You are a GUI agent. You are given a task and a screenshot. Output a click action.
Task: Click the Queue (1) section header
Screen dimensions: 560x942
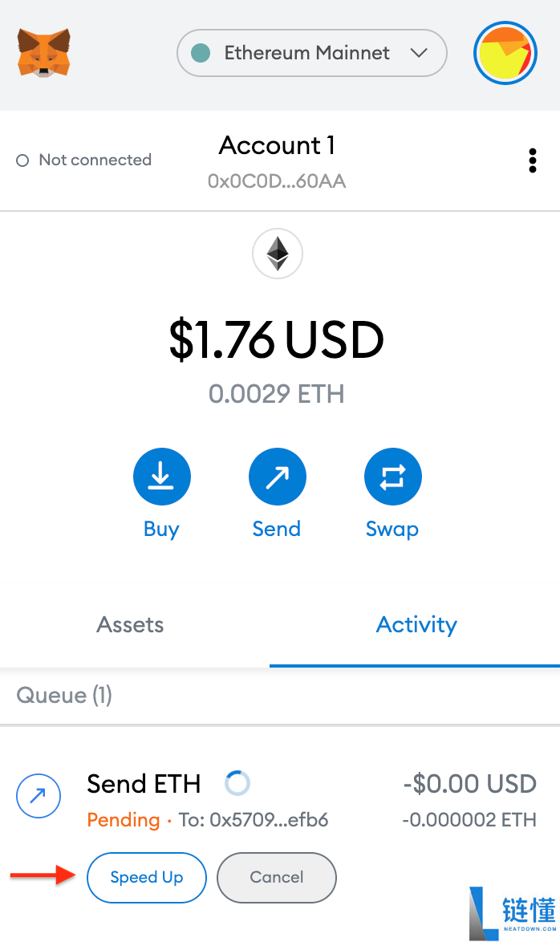[64, 695]
